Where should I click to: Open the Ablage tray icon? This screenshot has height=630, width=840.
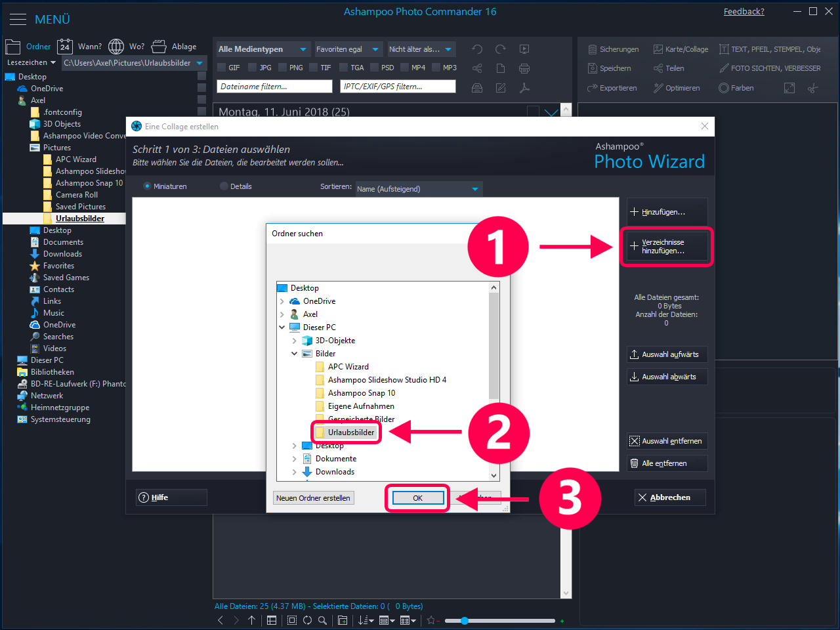(159, 47)
